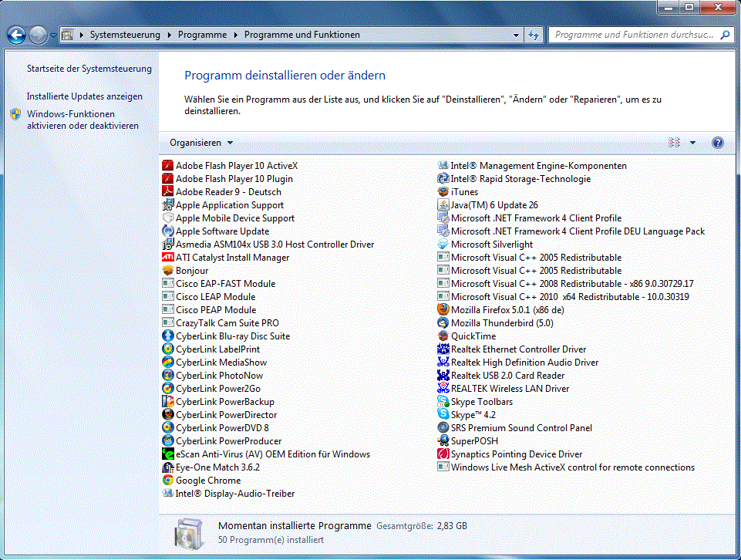Select CyberLink PowerProducer entry
Viewport: 741px width, 560px height.
tap(222, 440)
